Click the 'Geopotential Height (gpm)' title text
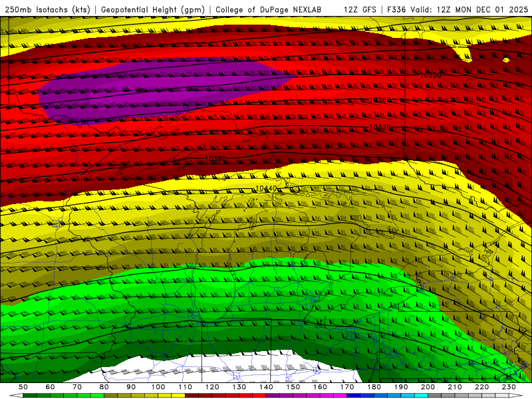This screenshot has height=399, width=532. click(x=153, y=9)
